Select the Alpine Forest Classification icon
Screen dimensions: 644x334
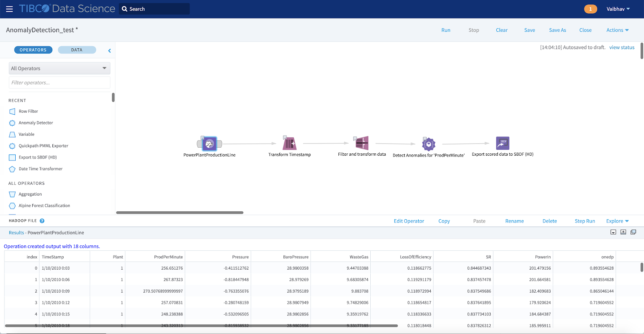[x=12, y=206]
